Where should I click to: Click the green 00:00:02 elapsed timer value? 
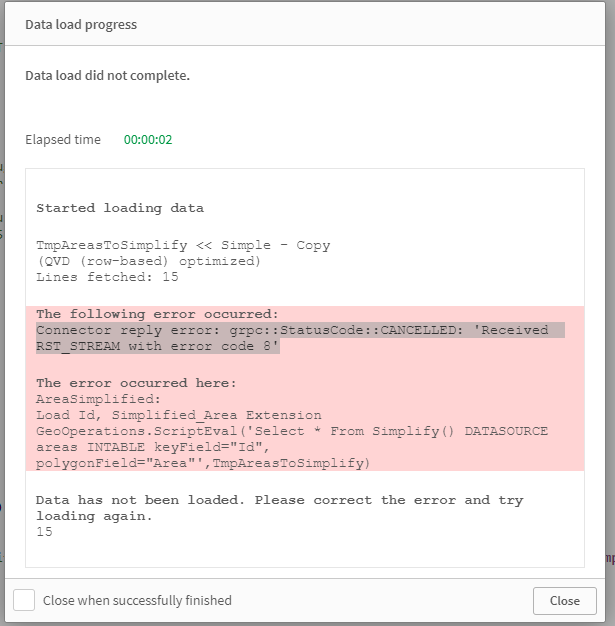(148, 140)
